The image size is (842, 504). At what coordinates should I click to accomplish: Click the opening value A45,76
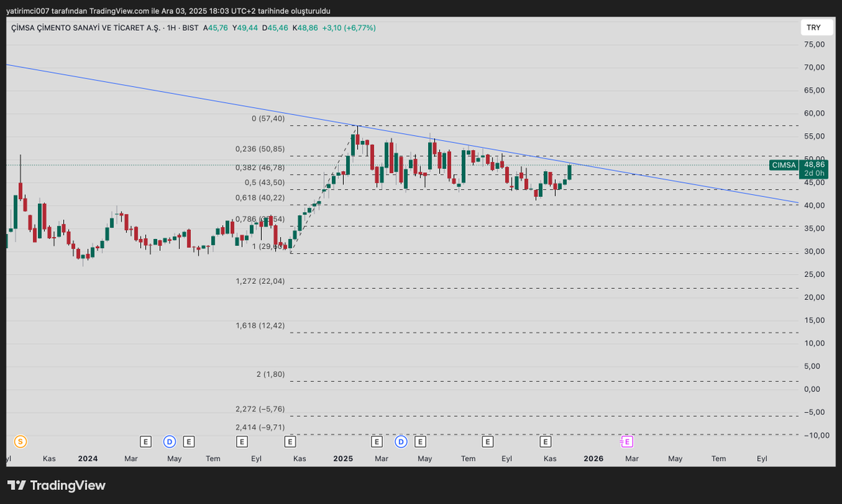pyautogui.click(x=216, y=28)
